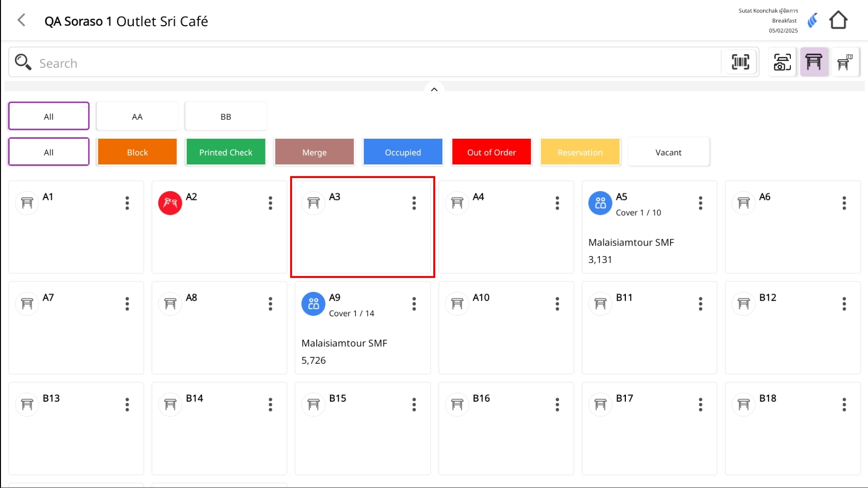
Task: Select the Vacant status filter
Action: coord(668,152)
